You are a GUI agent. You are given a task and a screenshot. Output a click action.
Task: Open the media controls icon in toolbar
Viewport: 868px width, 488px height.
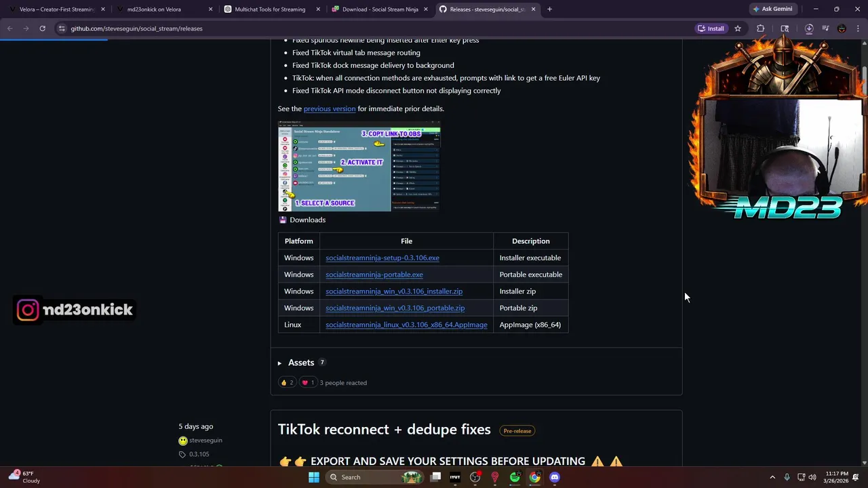(825, 28)
